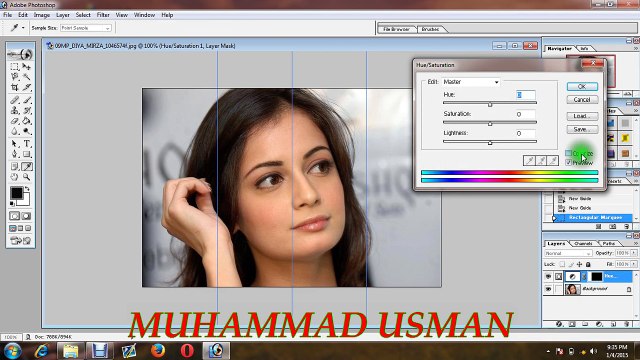The image size is (640, 360).
Task: Click Cancel in Hue/Saturation dialog
Action: click(582, 100)
